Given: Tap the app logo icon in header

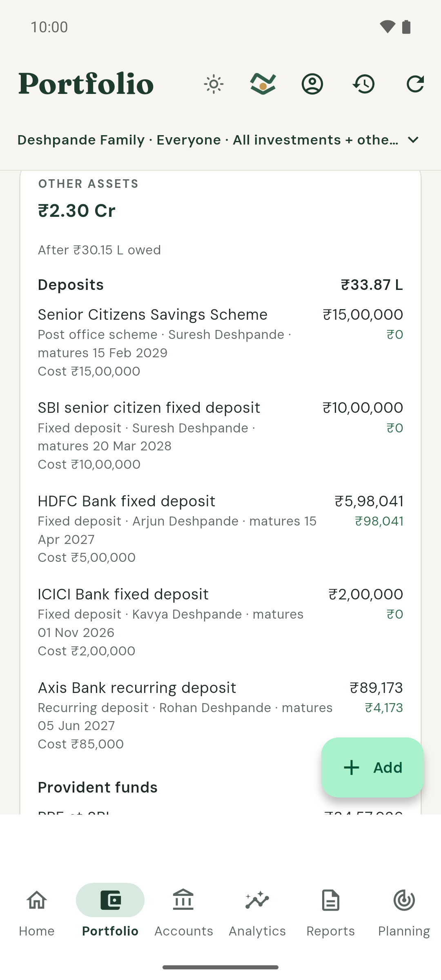Looking at the screenshot, I should point(263,84).
